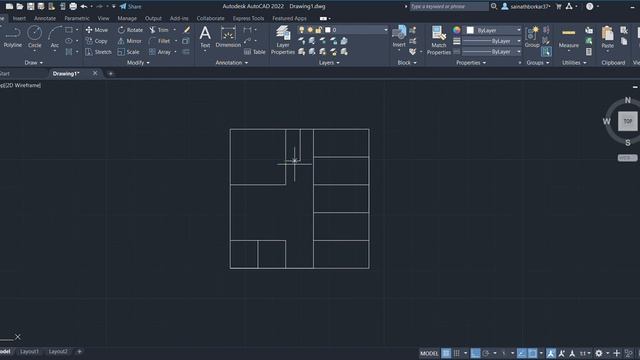Select the Circle tool
This screenshot has width=640, height=360.
(x=34, y=37)
